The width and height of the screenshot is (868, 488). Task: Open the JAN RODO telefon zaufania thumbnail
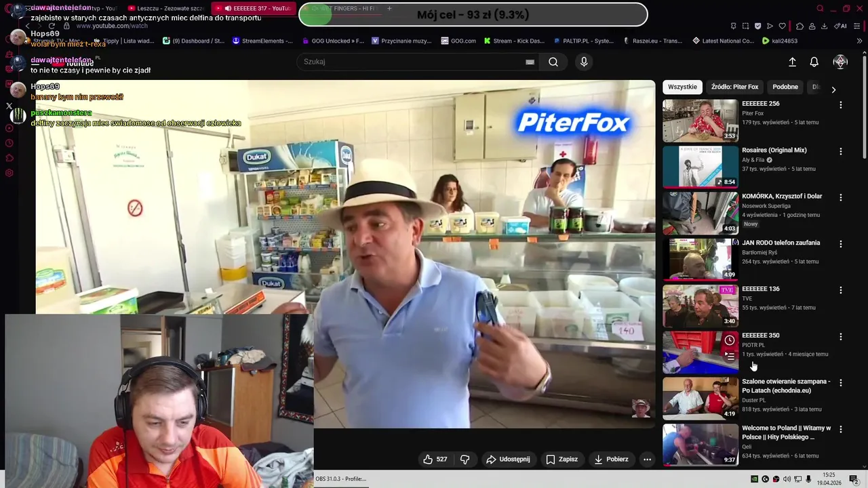pos(701,259)
